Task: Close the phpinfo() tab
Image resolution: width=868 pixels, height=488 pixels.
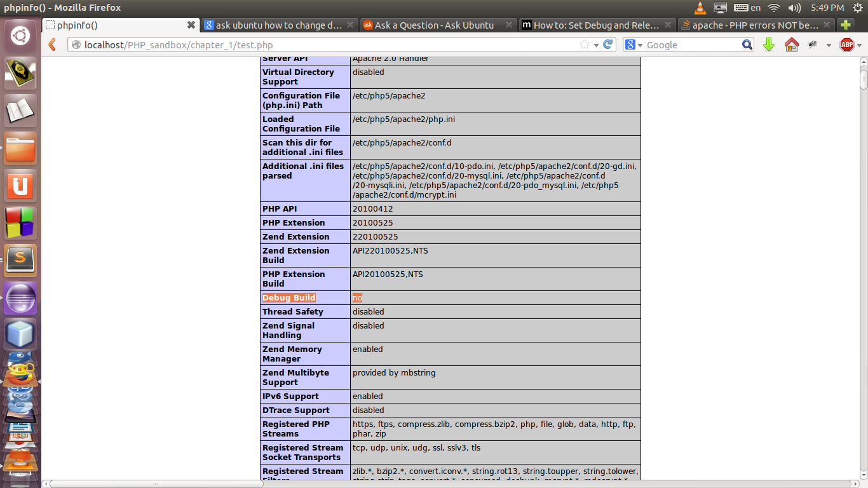Action: tap(191, 25)
